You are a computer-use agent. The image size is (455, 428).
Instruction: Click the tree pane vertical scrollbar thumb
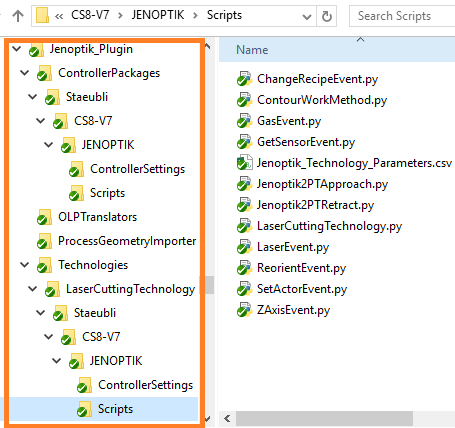[x=209, y=285]
